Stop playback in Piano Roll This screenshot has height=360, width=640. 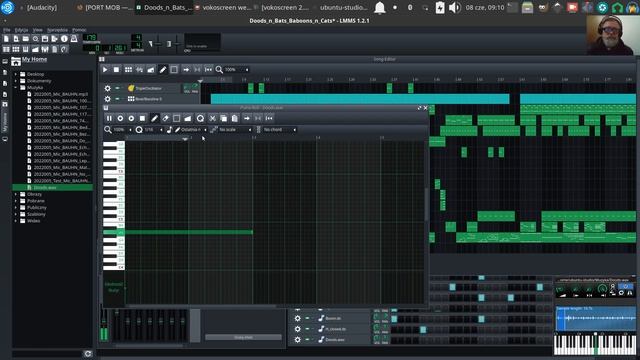pyautogui.click(x=142, y=118)
